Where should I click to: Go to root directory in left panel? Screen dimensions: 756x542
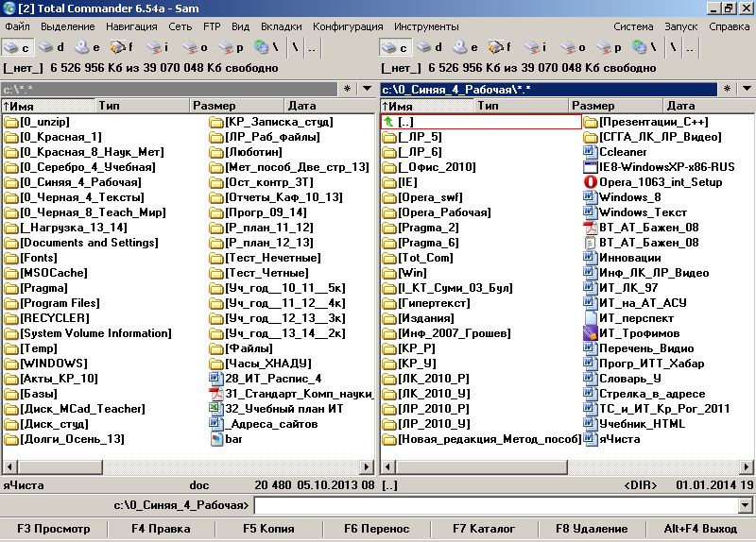pos(295,48)
